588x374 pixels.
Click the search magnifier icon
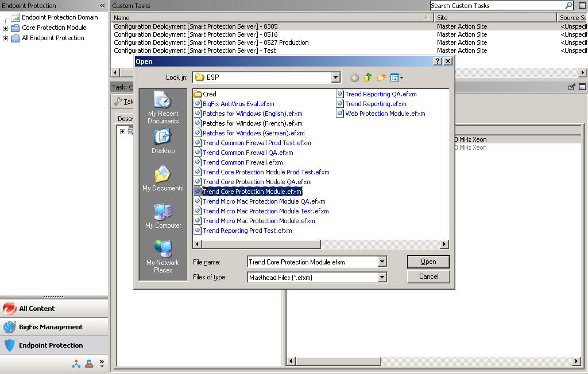pos(569,5)
